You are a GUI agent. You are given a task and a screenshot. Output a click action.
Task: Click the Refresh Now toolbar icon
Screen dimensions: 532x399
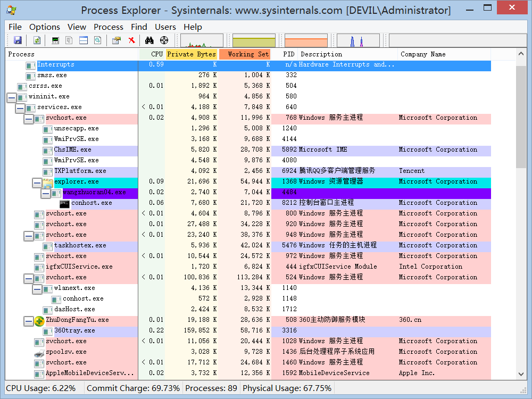tap(37, 40)
